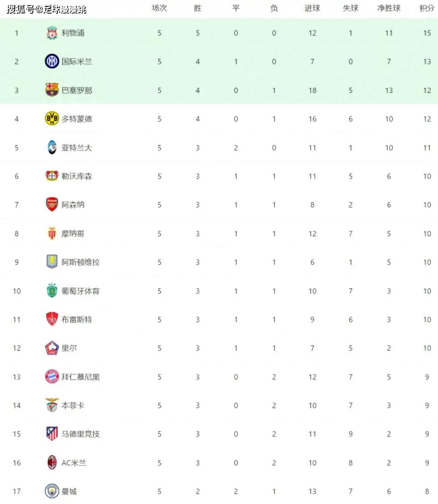The height and width of the screenshot is (504, 438).
Task: Open the Sporting CP logo
Action: click(x=52, y=291)
